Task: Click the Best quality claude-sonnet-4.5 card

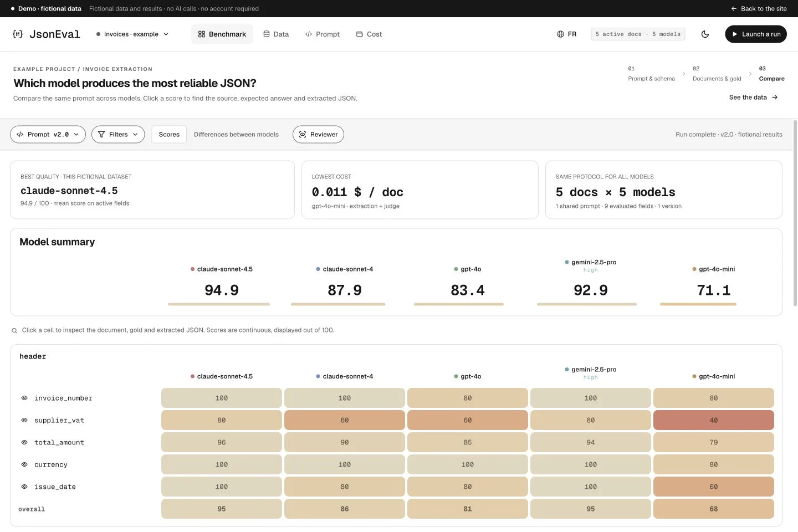Action: [x=152, y=190]
